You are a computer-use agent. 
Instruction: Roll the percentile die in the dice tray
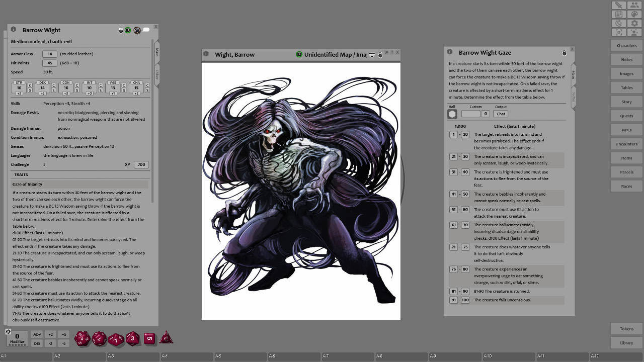pyautogui.click(x=115, y=339)
